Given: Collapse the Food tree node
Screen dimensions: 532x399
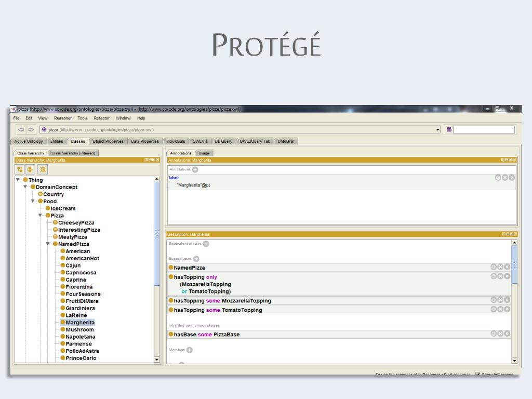Looking at the screenshot, I should (33, 201).
